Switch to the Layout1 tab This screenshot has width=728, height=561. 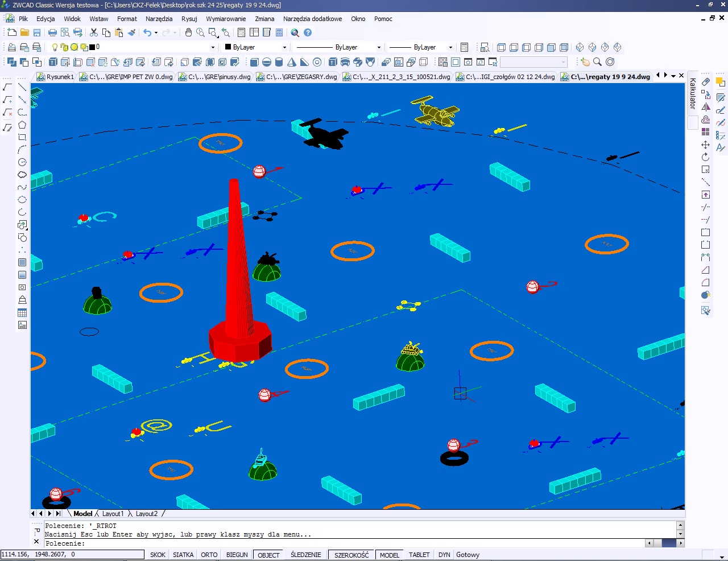pos(113,514)
